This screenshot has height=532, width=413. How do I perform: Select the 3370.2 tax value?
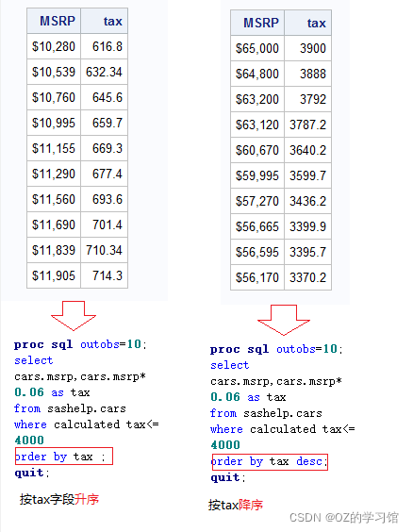(x=308, y=277)
